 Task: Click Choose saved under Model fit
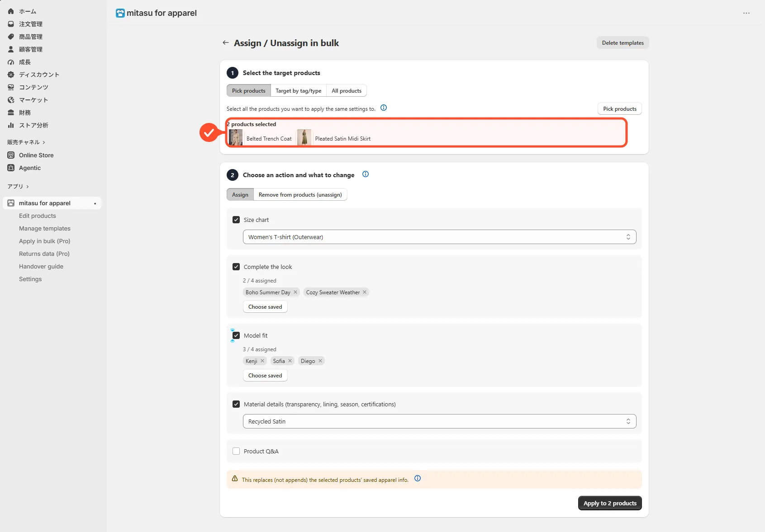[x=265, y=376]
